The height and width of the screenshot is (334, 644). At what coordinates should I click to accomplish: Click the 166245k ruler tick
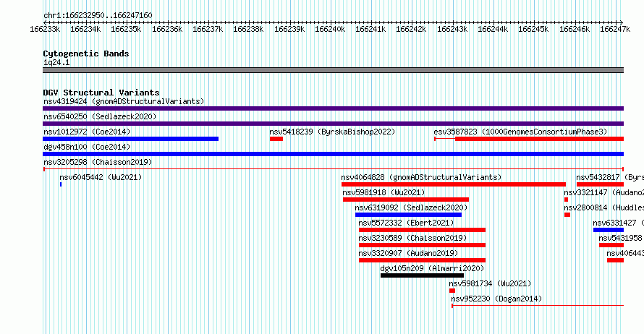click(533, 29)
